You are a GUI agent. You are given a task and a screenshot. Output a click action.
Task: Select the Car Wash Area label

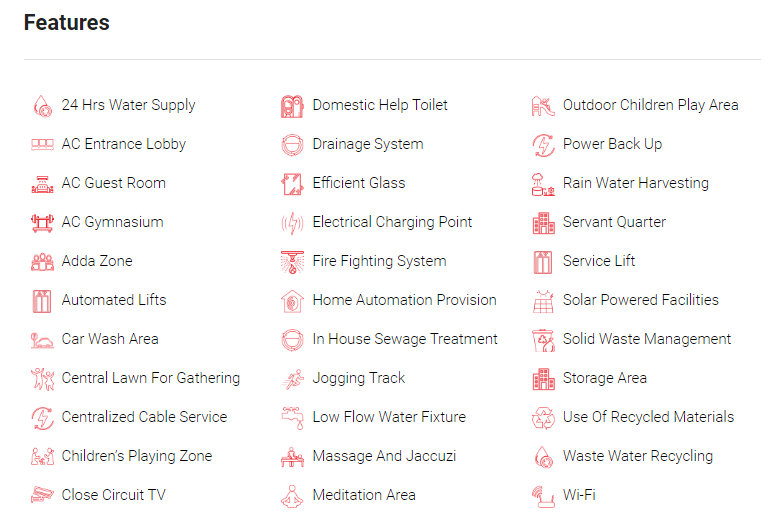click(110, 339)
